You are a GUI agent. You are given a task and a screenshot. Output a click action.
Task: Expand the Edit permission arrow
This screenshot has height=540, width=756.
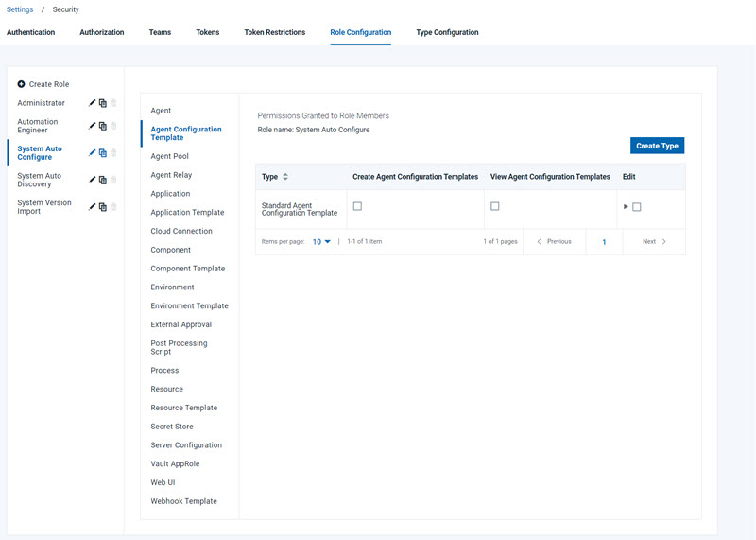626,207
